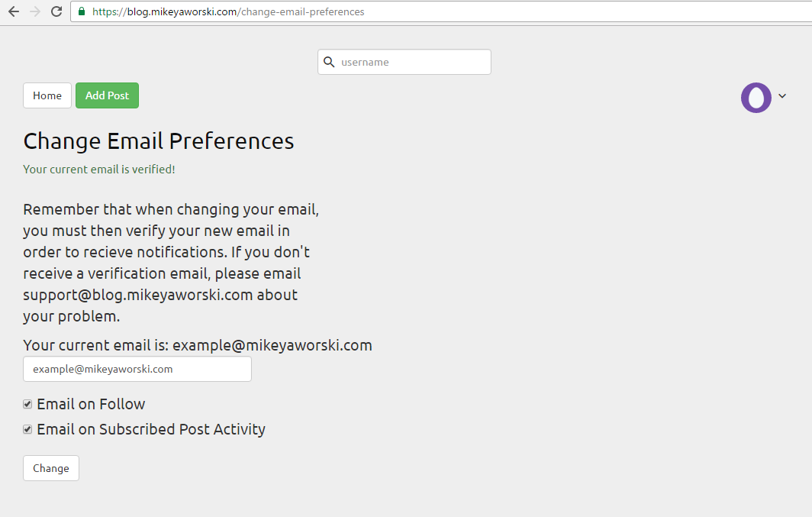Submit with the Change button
Image resolution: width=812 pixels, height=517 pixels.
click(x=51, y=468)
